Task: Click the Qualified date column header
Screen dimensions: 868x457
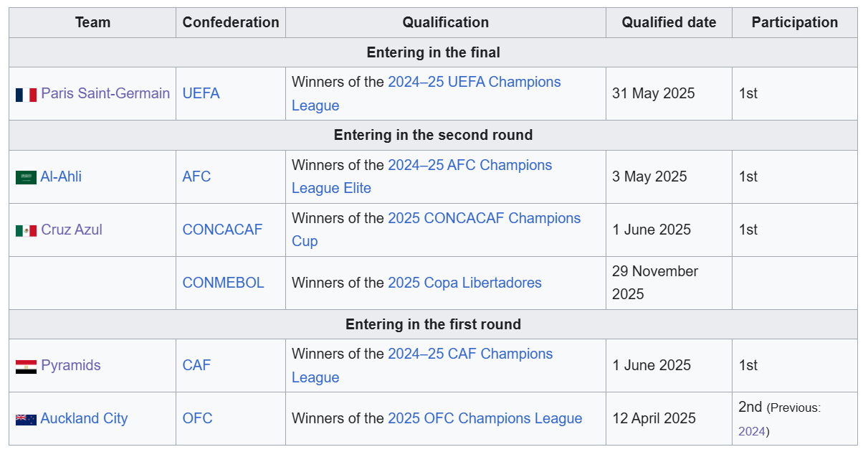Action: click(x=669, y=22)
